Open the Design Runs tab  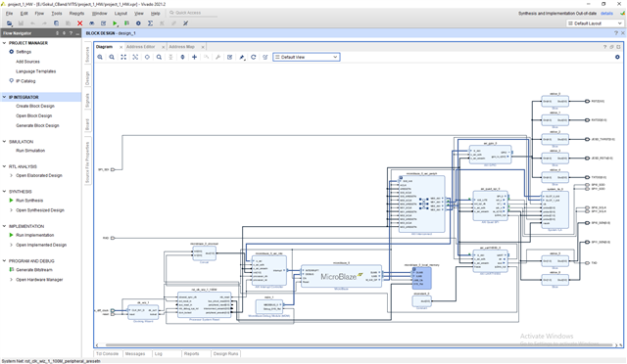click(x=226, y=353)
